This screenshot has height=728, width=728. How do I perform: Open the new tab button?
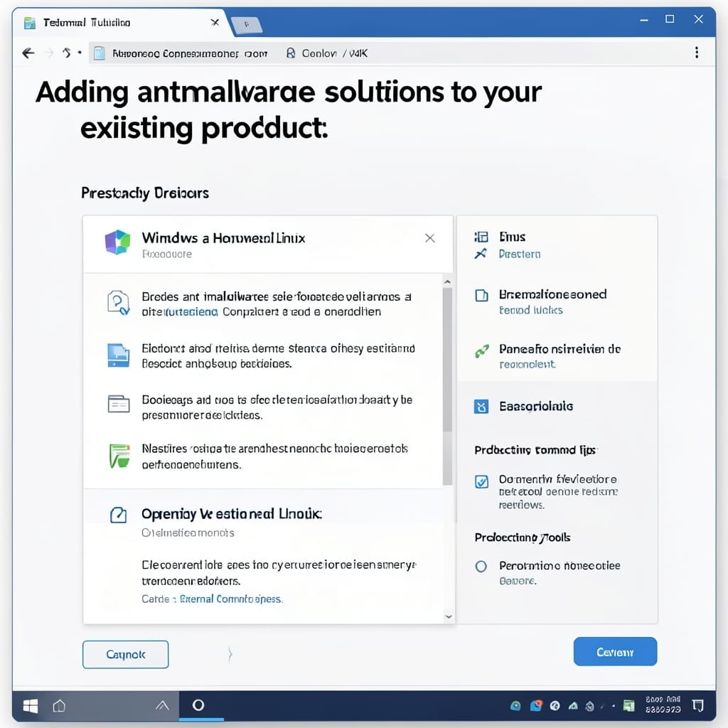pos(247,24)
